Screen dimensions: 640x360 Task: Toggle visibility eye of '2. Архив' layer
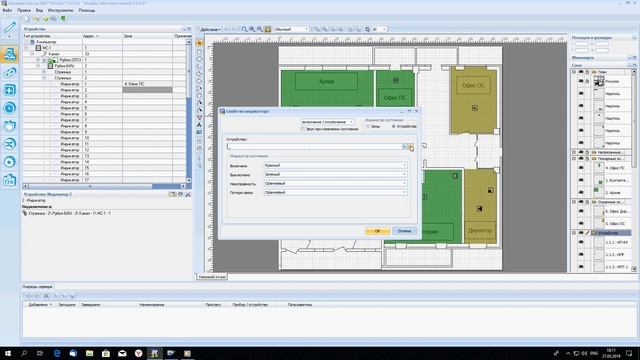tap(581, 192)
